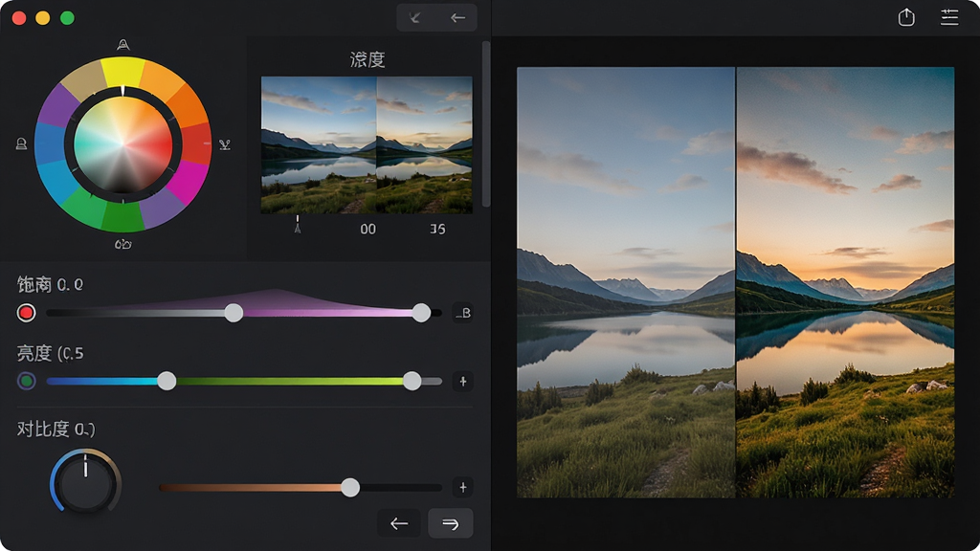The height and width of the screenshot is (551, 980).
Task: Click the plus button beside the 亮度 slider
Action: coord(462,381)
